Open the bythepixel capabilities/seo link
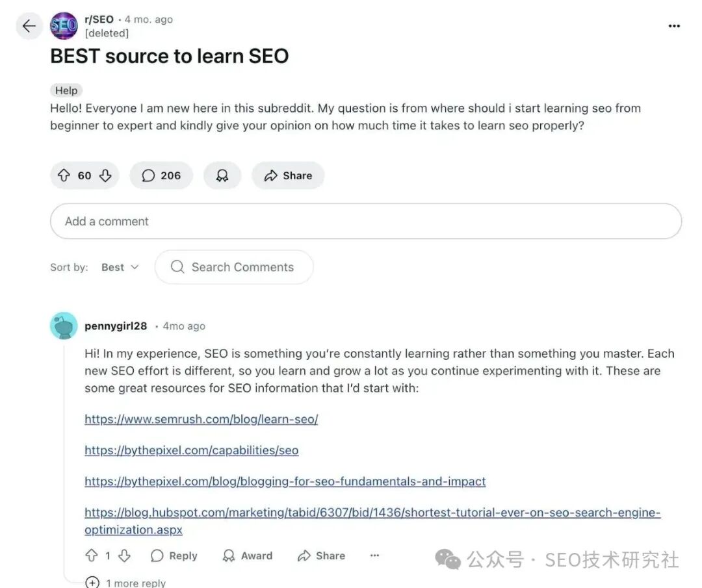 tap(191, 450)
